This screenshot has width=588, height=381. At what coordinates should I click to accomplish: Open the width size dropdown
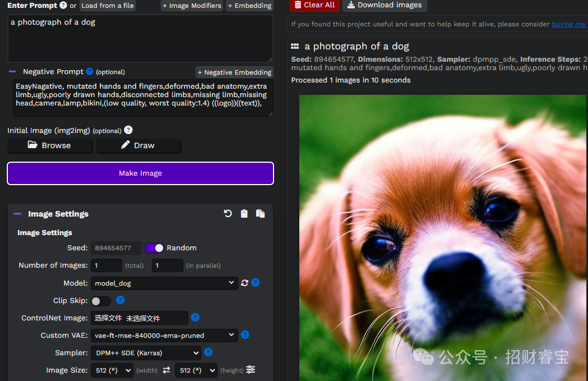[x=112, y=370]
